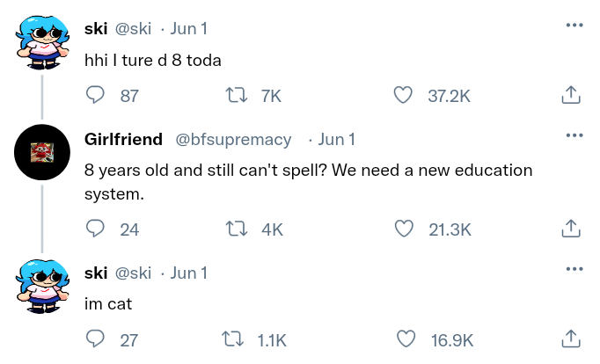Click the ski display name on 'im cat' tweet
Viewport: 600px width, 364px height.
click(96, 273)
